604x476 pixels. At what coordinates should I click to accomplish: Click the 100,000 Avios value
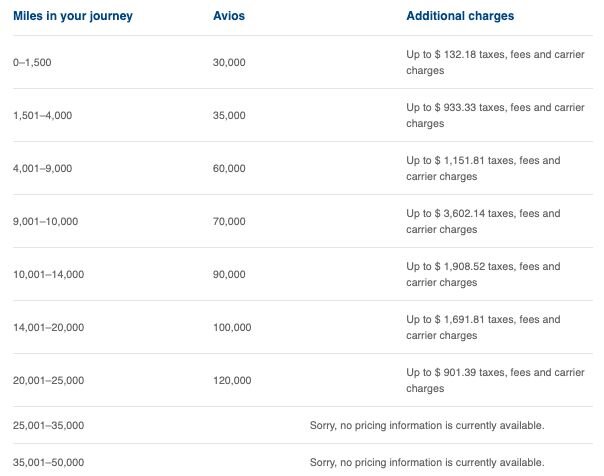(232, 327)
